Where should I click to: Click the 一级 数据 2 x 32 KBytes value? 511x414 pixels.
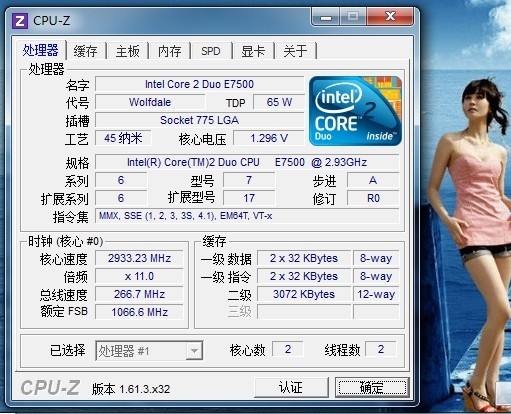pos(304,258)
